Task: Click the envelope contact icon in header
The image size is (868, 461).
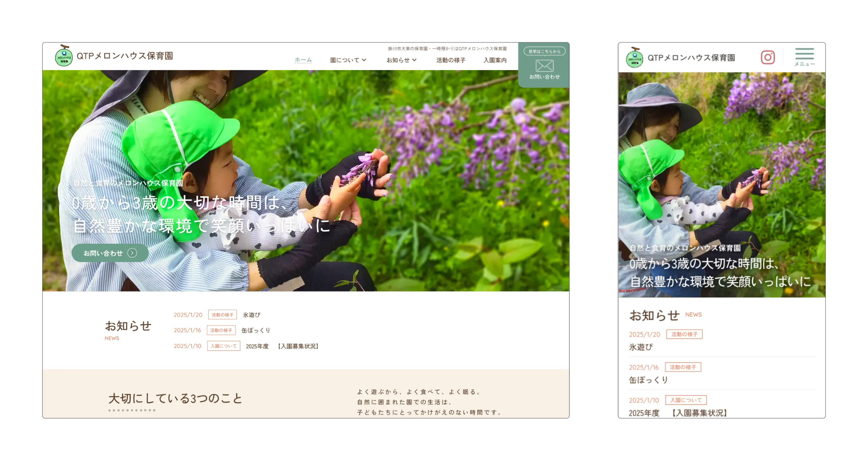Action: tap(544, 66)
